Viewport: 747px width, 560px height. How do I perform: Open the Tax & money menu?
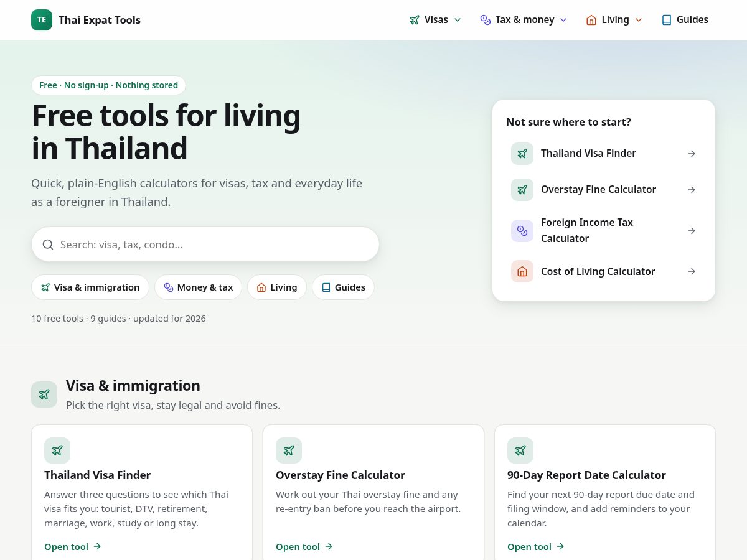524,20
